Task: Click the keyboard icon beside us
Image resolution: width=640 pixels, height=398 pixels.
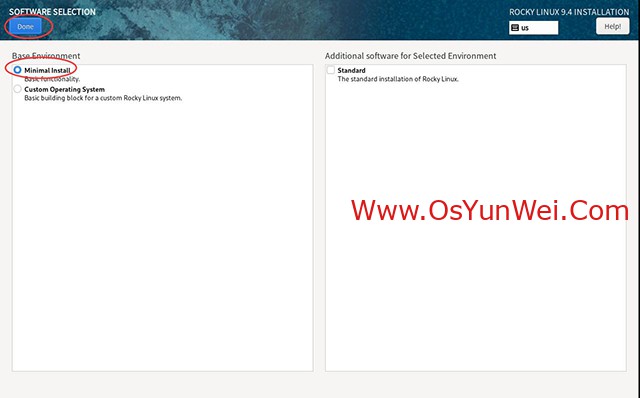Action: [515, 28]
